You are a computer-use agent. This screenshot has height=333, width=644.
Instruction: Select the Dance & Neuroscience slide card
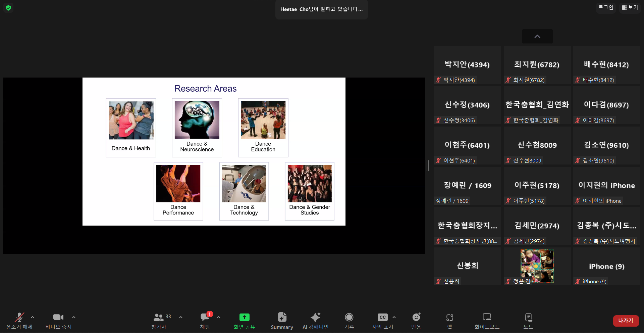[197, 128]
